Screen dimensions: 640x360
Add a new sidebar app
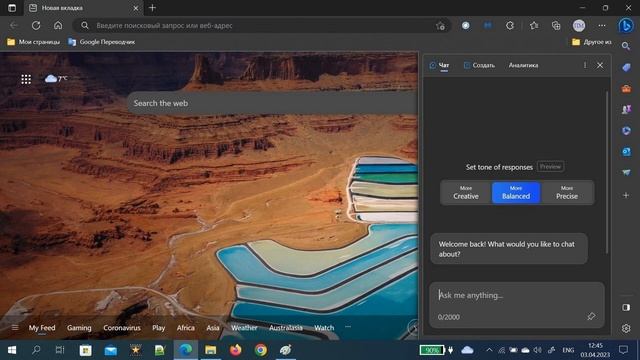point(626,195)
